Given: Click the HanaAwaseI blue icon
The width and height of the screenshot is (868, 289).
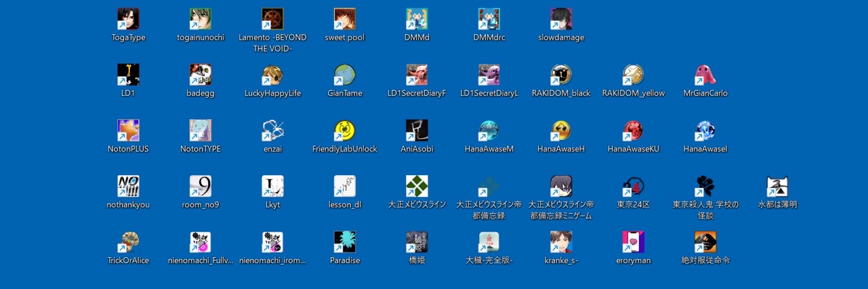Looking at the screenshot, I should (x=705, y=131).
